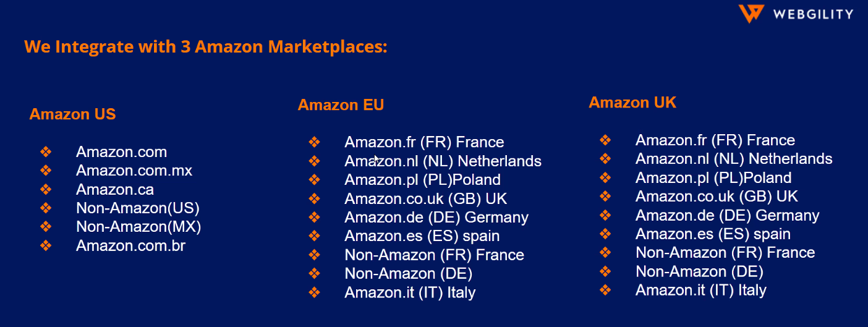Screen dimensions: 868x327
Task: Click the bullet next to Non-Amazon(MX)
Action: coord(46,227)
